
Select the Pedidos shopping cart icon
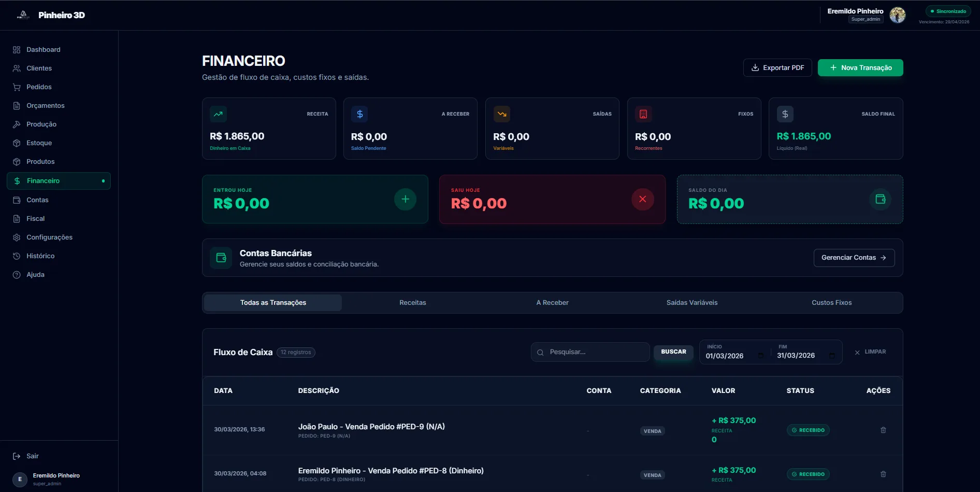17,87
